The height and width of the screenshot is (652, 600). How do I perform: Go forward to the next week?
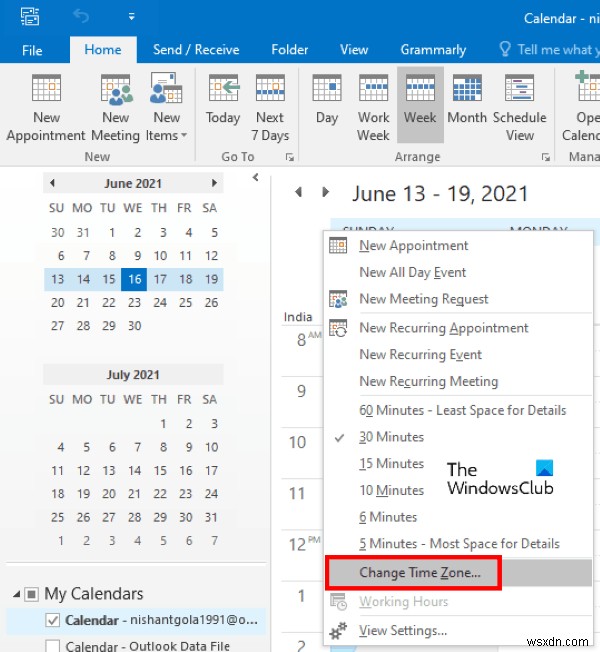(x=326, y=192)
